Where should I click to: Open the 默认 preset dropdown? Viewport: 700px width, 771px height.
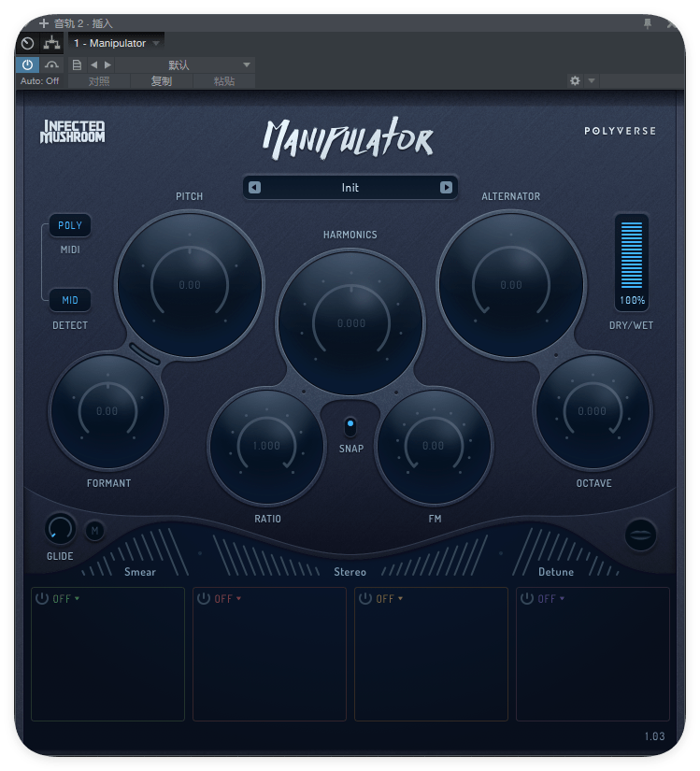tap(185, 64)
